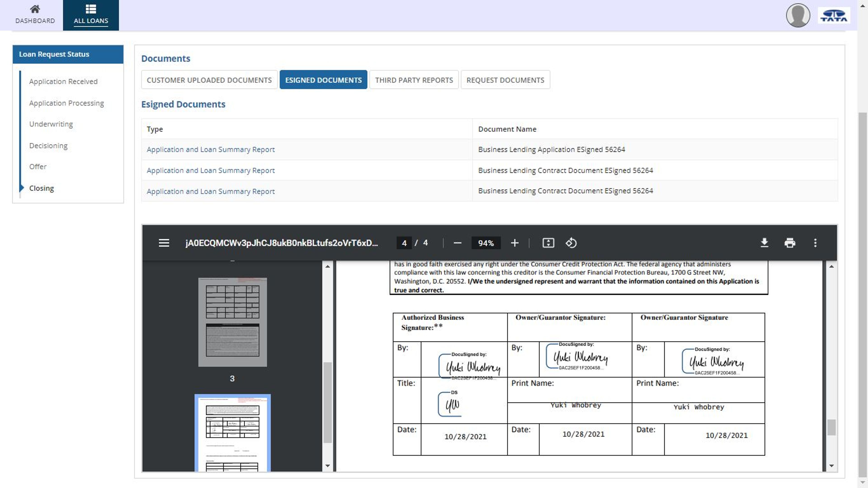Click PDF document scroll up arrow
Screen dimensions: 868x488
tap(831, 266)
